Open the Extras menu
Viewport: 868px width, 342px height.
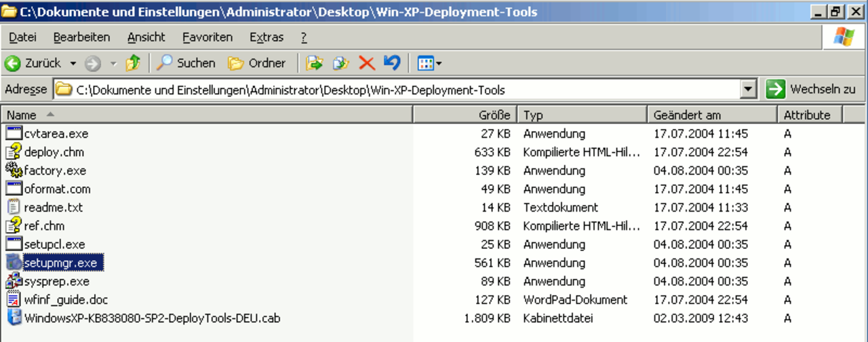point(267,37)
